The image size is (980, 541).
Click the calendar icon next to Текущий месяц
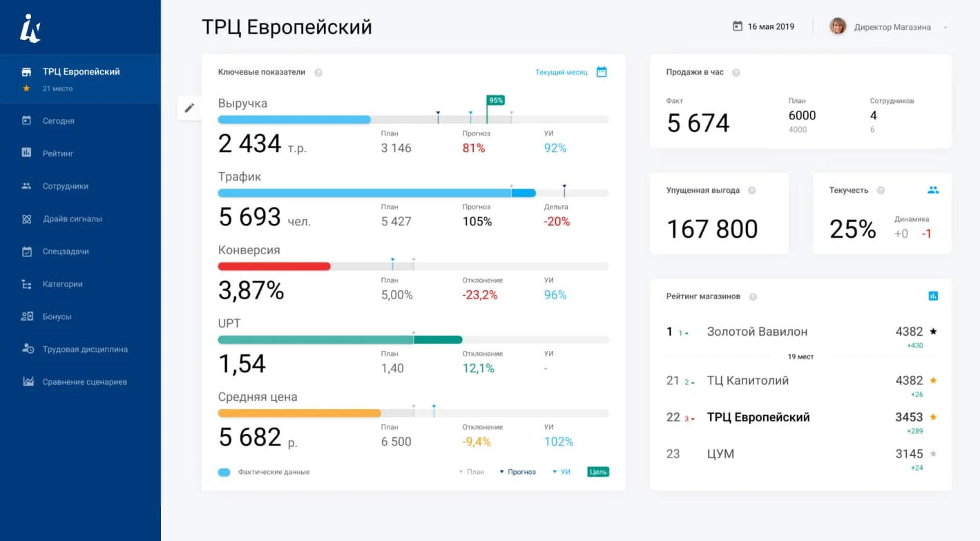click(x=602, y=72)
